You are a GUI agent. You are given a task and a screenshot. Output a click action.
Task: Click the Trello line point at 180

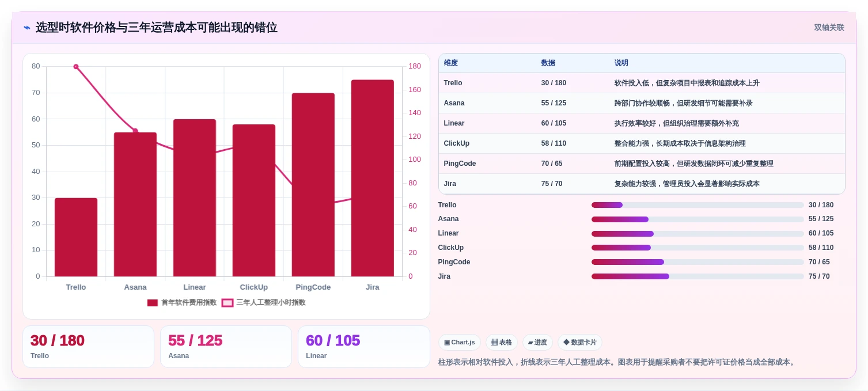click(x=76, y=67)
